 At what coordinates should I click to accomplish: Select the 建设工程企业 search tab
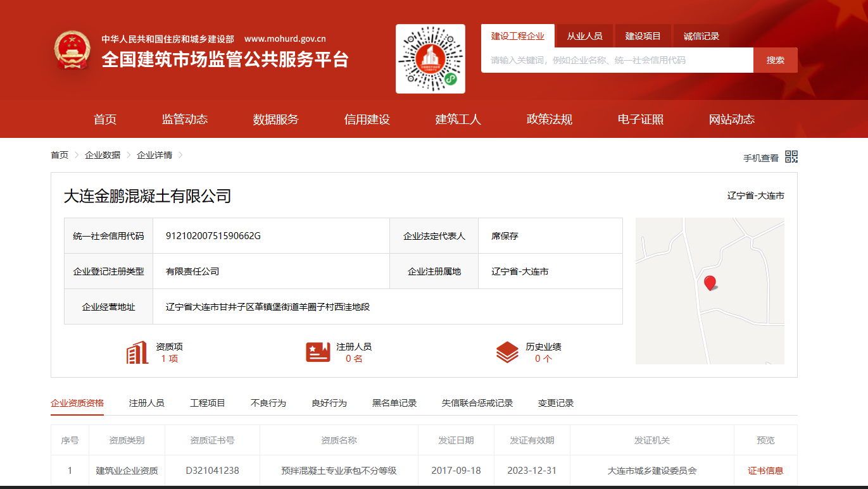pyautogui.click(x=518, y=36)
